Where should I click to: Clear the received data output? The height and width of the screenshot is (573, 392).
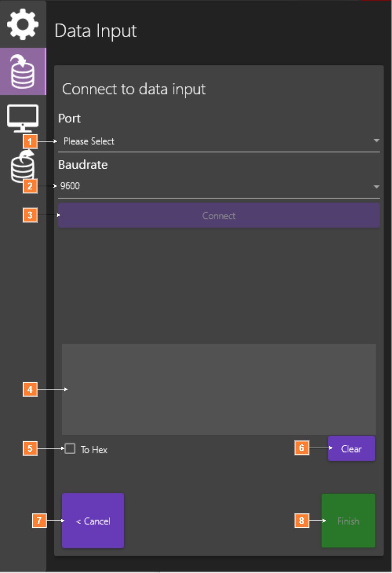coord(351,449)
